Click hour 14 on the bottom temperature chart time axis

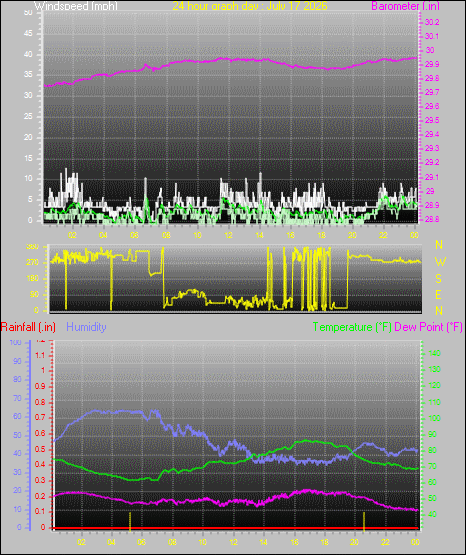coord(263,542)
